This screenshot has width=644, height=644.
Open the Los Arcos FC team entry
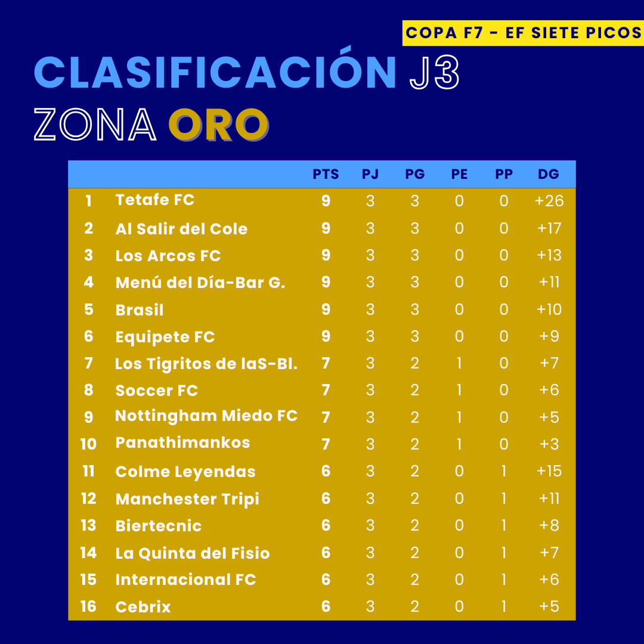pyautogui.click(x=168, y=256)
